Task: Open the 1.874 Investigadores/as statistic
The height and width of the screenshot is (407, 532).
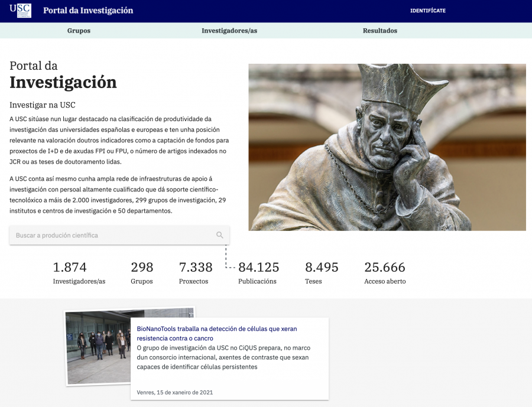Action: click(79, 273)
